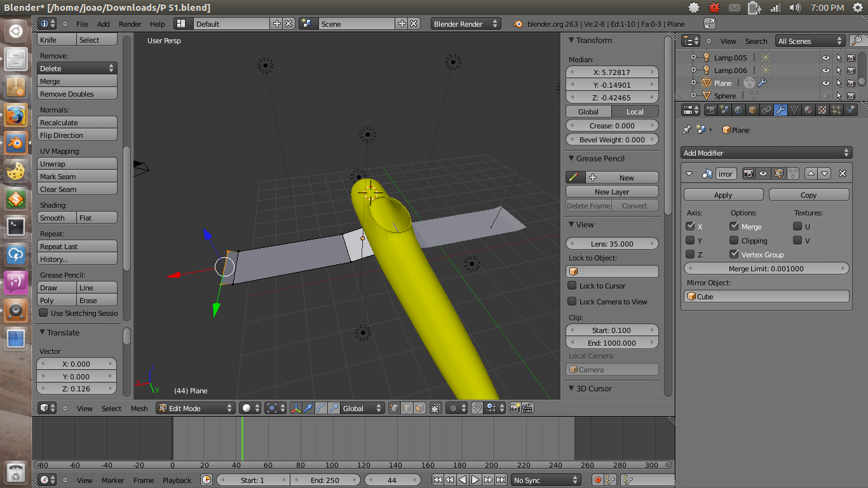Screen dimensions: 868x488
Task: Open the File menu
Action: tap(82, 24)
